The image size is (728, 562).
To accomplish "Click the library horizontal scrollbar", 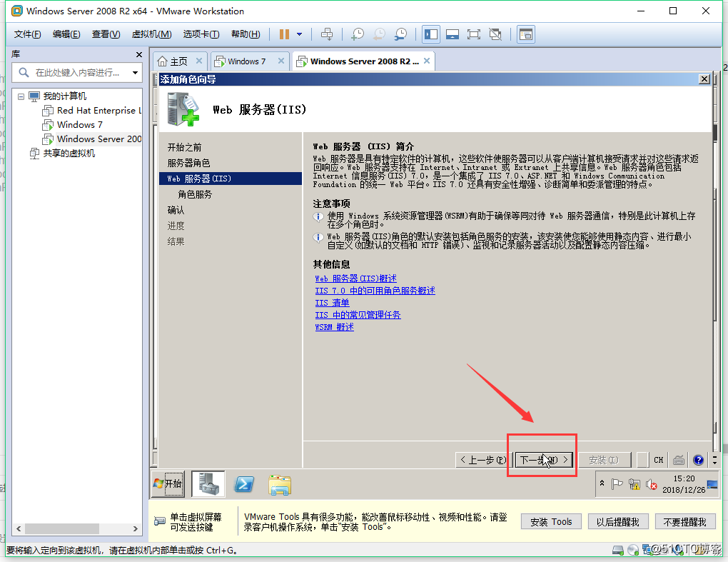I will coord(62,528).
